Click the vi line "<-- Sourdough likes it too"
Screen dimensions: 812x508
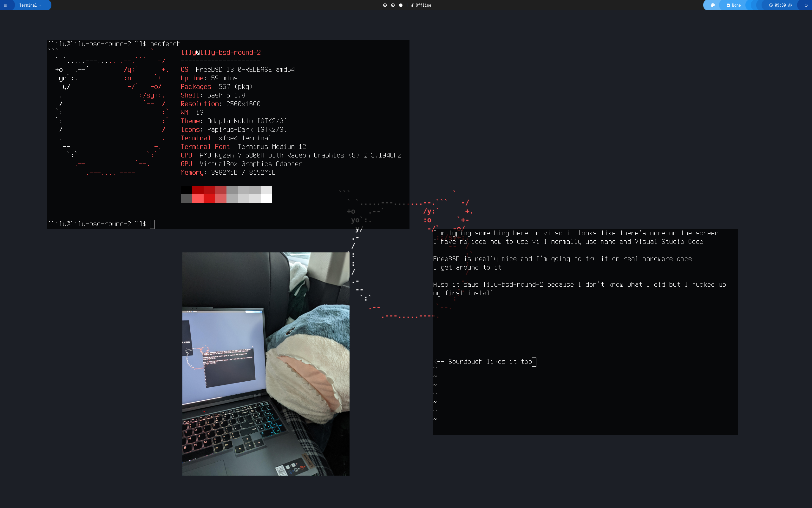click(x=483, y=362)
